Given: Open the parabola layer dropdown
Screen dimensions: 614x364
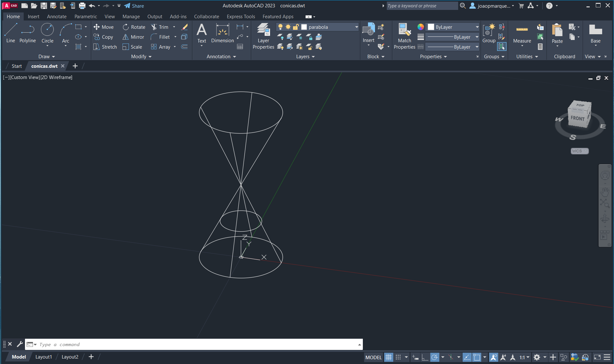Looking at the screenshot, I should [356, 27].
